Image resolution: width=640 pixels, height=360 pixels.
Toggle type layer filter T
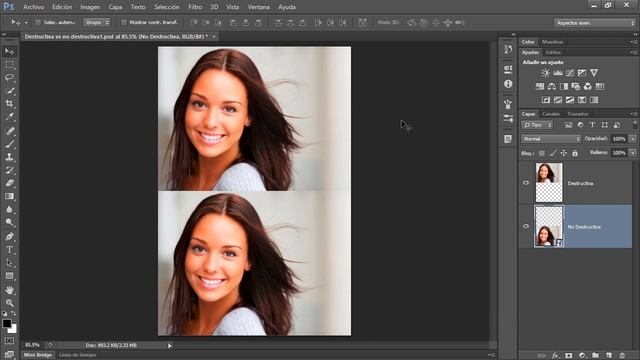click(x=592, y=125)
